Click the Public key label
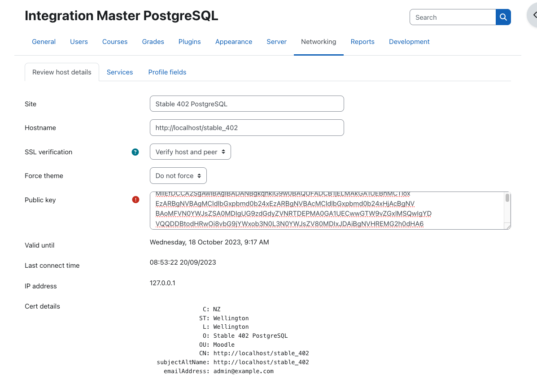537x392 pixels. [40, 200]
